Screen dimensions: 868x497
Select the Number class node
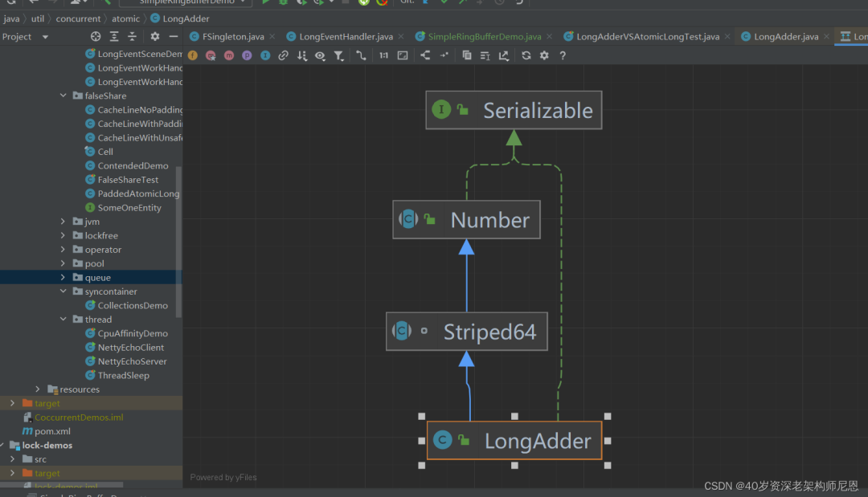point(467,219)
